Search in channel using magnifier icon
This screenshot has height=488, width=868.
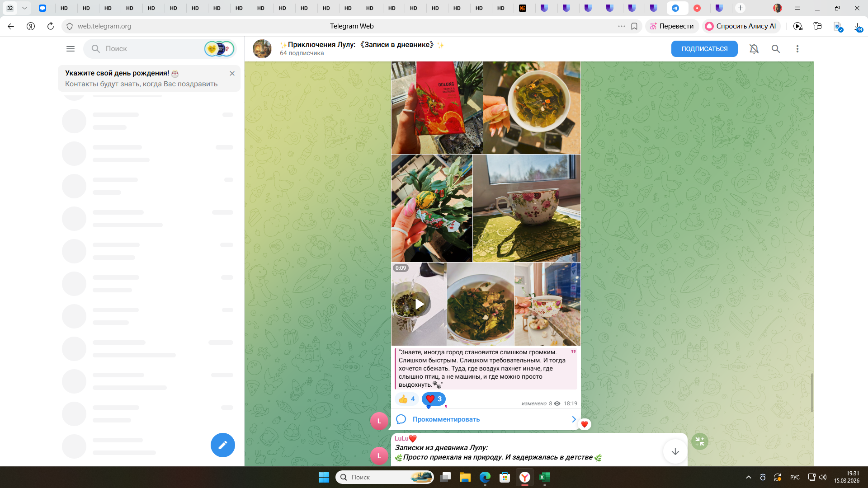tap(775, 49)
